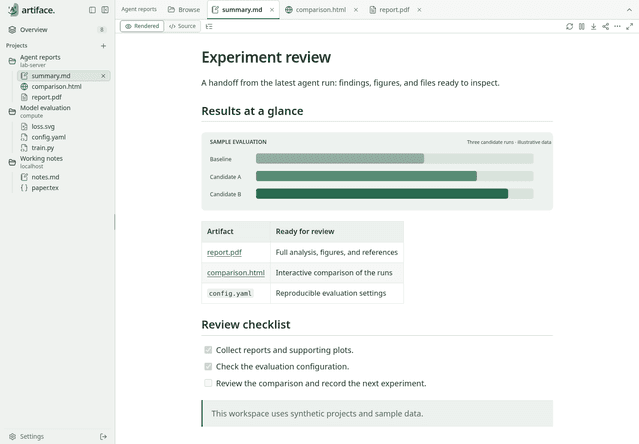Click the Baseline bar in chart
Screen dimensions: 639x444
click(x=340, y=158)
